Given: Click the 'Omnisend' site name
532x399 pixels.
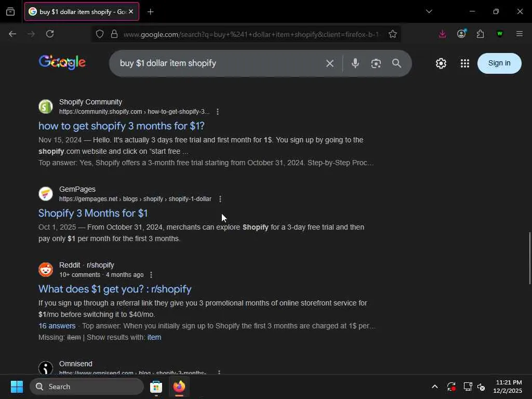Looking at the screenshot, I should click(x=76, y=364).
